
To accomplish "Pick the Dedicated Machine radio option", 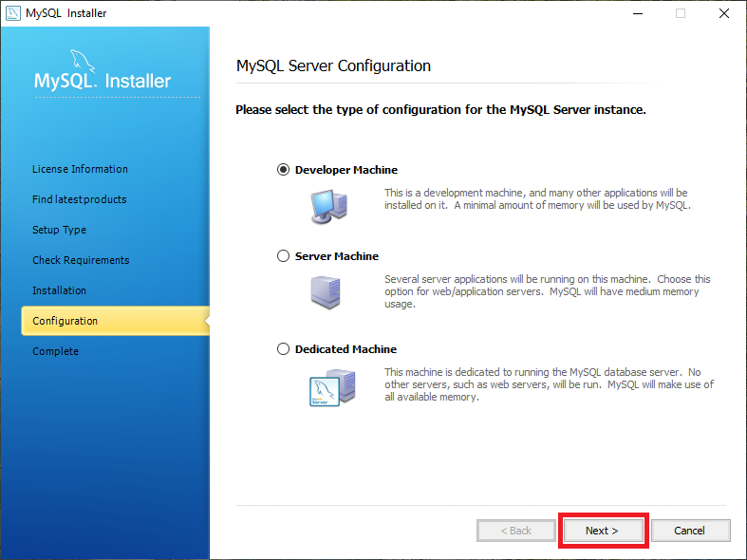I will point(283,349).
